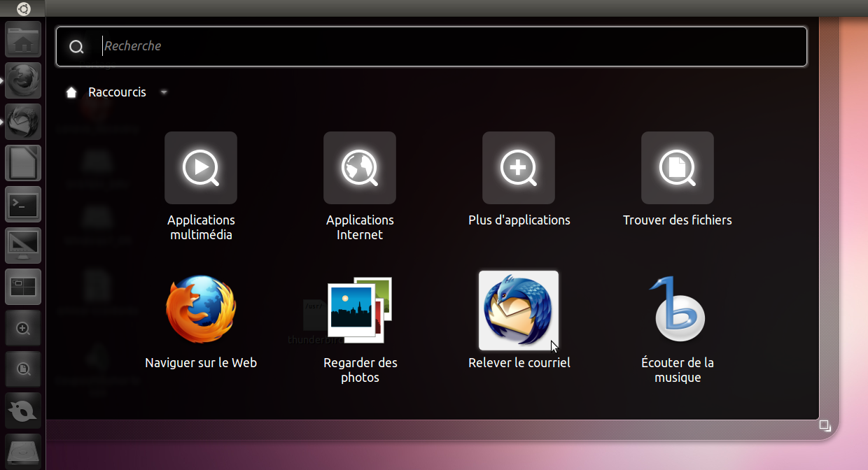The height and width of the screenshot is (470, 868).
Task: Click the Recherche search field
Action: (448, 46)
